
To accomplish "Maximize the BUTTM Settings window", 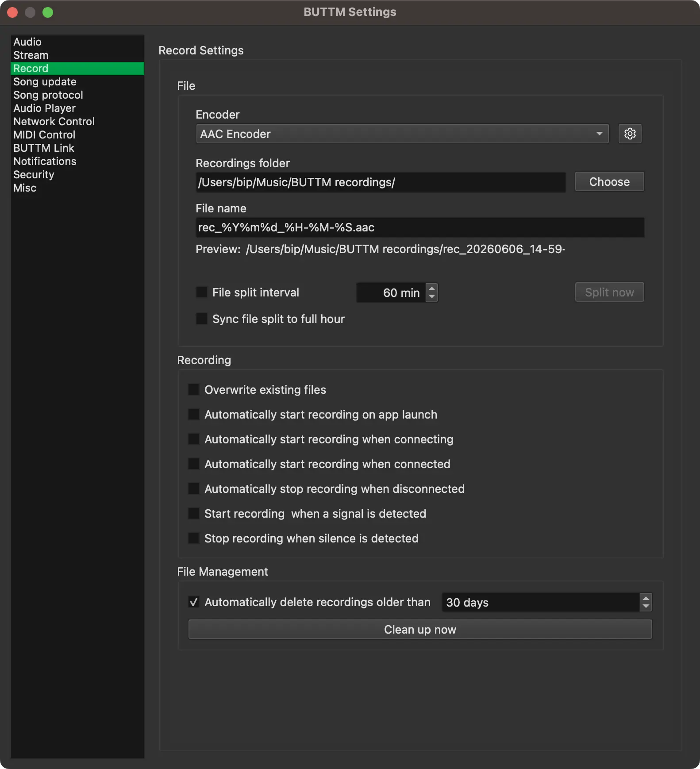I will pos(48,12).
